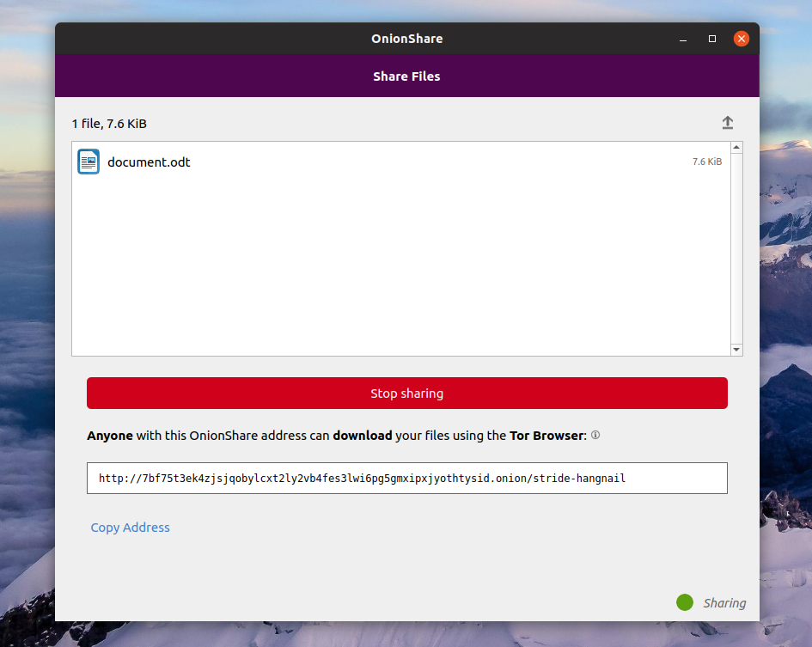Minimize the OnionShare window
This screenshot has height=647, width=812.
(684, 39)
